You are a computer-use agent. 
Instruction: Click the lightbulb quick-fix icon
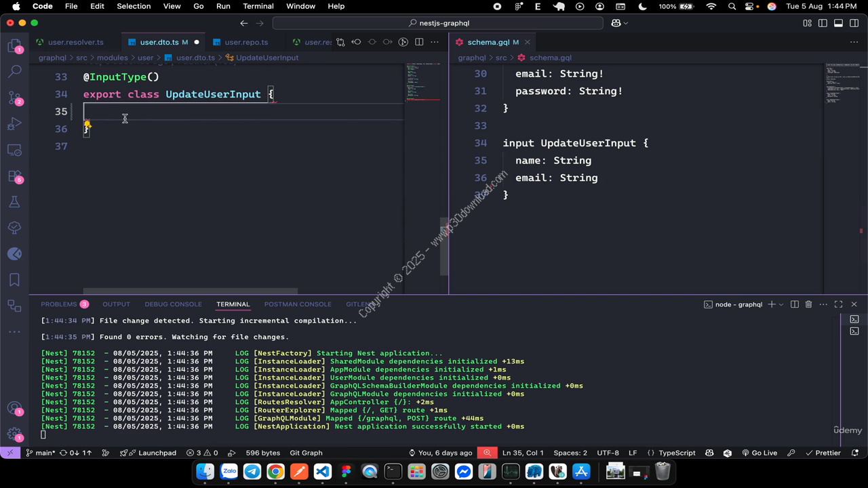coord(87,124)
